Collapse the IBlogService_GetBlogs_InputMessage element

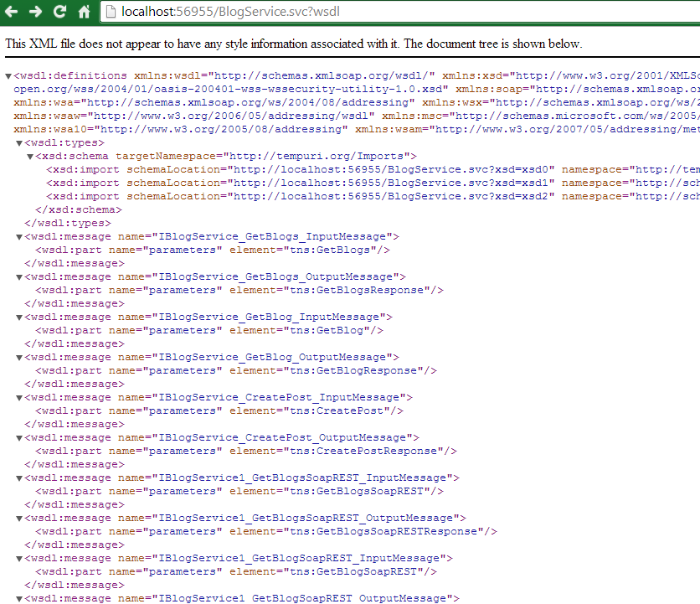(18, 236)
